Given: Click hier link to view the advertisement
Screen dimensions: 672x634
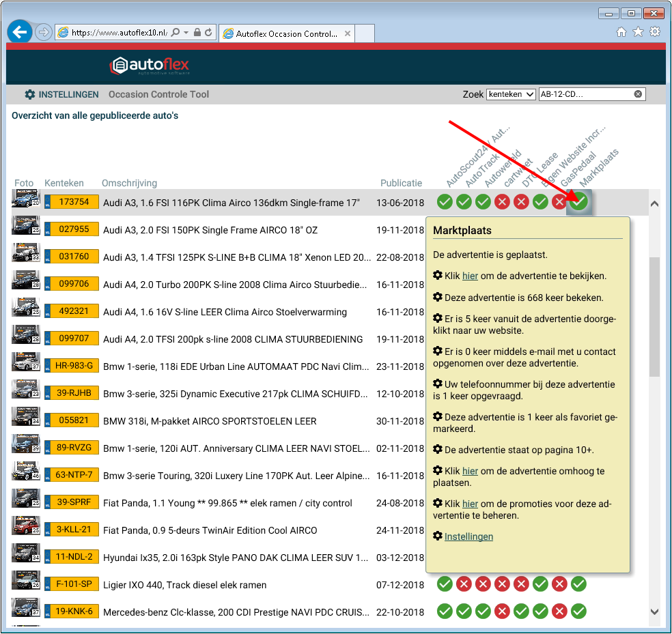Looking at the screenshot, I should tap(470, 276).
